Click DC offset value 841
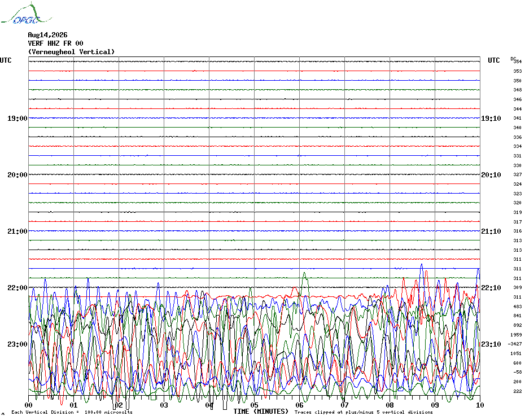 coord(518,316)
